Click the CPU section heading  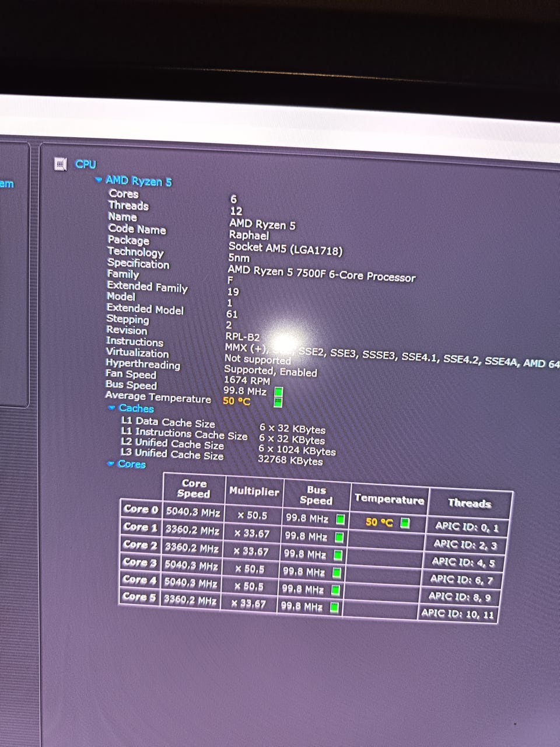point(85,165)
